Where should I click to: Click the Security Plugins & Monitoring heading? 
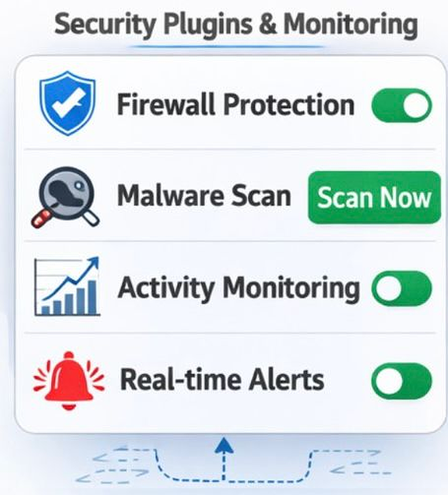click(x=236, y=25)
